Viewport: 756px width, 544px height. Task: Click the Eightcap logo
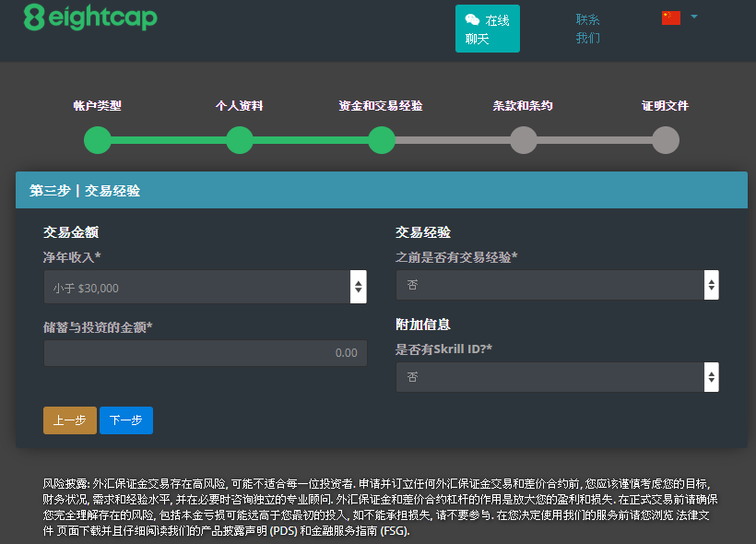click(90, 18)
